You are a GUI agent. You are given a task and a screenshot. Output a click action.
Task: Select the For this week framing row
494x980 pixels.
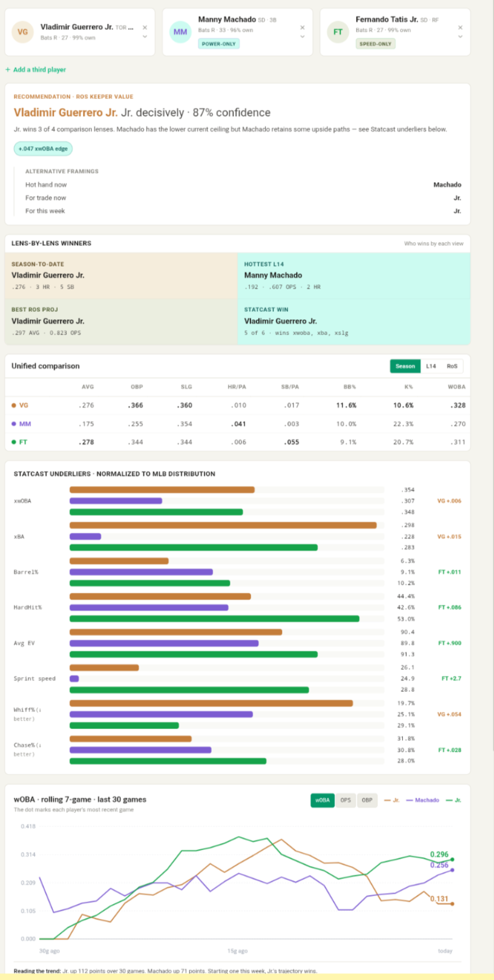(x=243, y=211)
